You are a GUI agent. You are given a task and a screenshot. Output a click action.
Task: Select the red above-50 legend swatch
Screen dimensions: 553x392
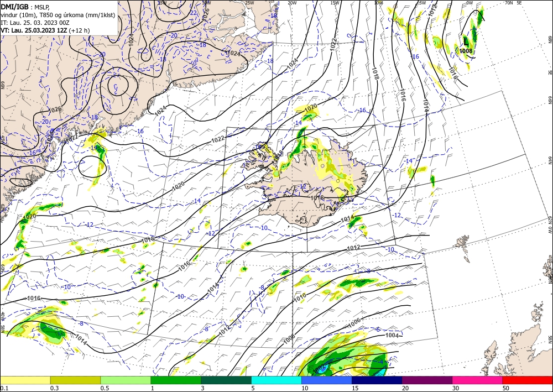528,380
